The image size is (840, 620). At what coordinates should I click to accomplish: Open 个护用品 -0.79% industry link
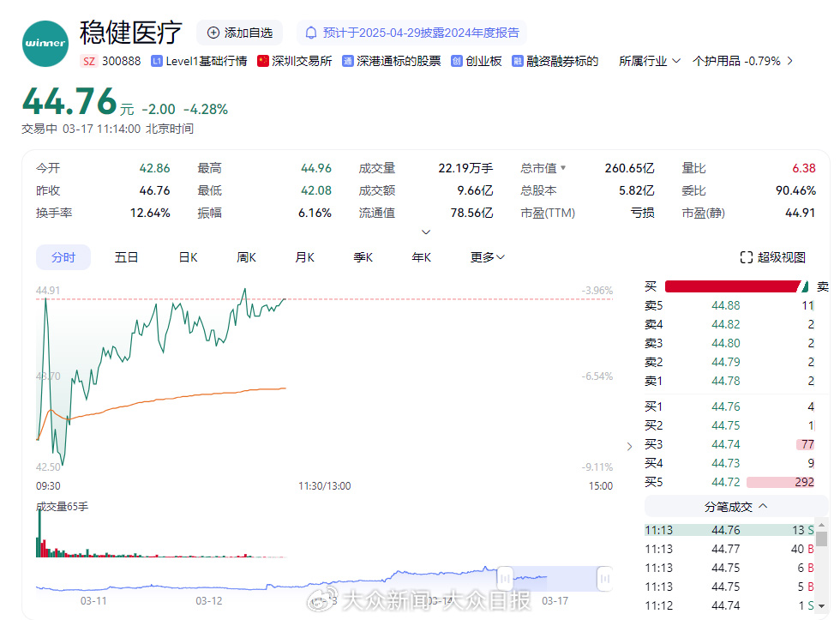coord(736,61)
